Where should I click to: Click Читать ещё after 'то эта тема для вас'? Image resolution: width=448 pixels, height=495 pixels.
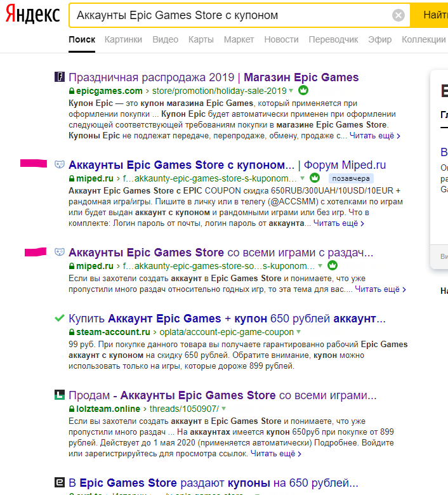[380, 289]
